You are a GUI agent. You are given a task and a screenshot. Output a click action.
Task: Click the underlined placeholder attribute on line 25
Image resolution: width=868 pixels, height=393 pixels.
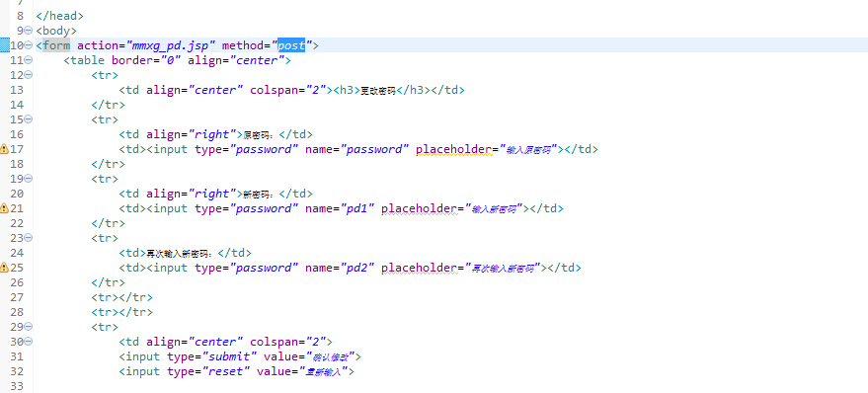point(419,268)
